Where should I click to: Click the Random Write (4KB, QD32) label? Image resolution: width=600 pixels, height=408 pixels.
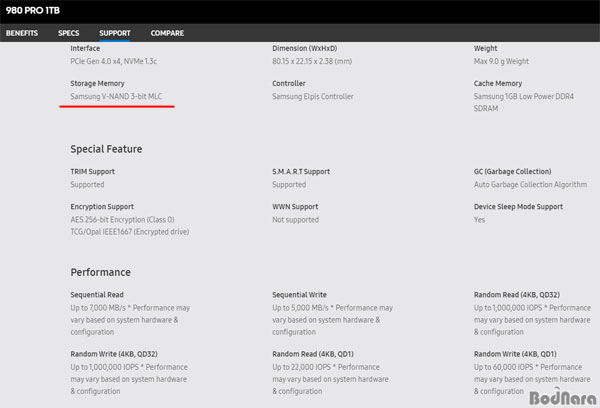pos(114,354)
